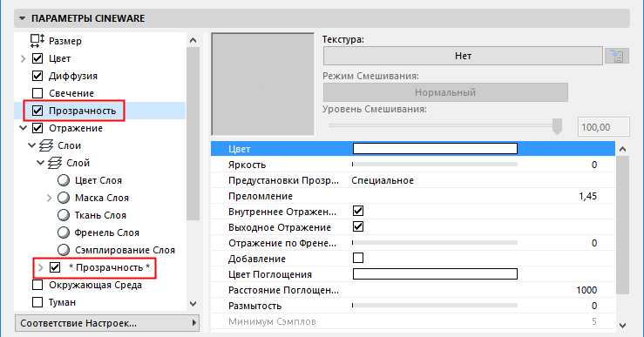Image resolution: width=644 pixels, height=337 pixels.
Task: Collapse the Отражение tree node
Action: (24, 128)
